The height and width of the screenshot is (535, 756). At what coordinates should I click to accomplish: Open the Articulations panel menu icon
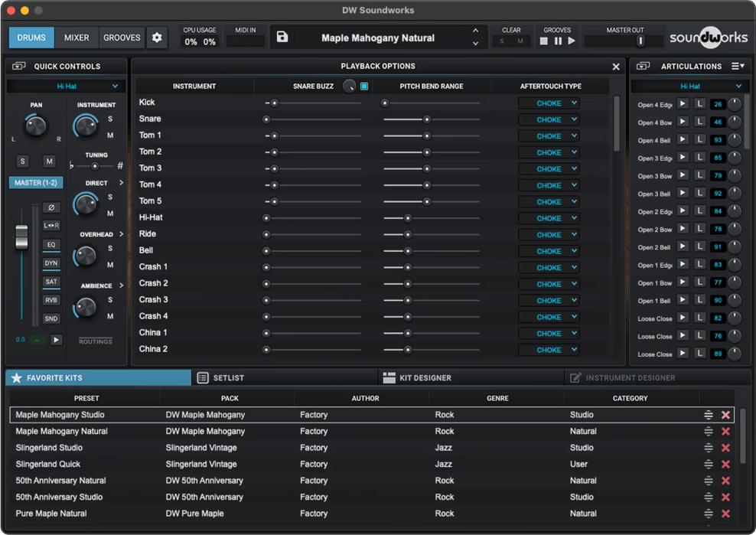coord(738,67)
